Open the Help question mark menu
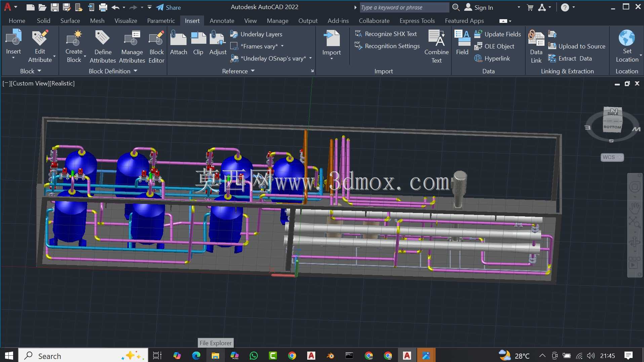The height and width of the screenshot is (362, 644). click(565, 7)
